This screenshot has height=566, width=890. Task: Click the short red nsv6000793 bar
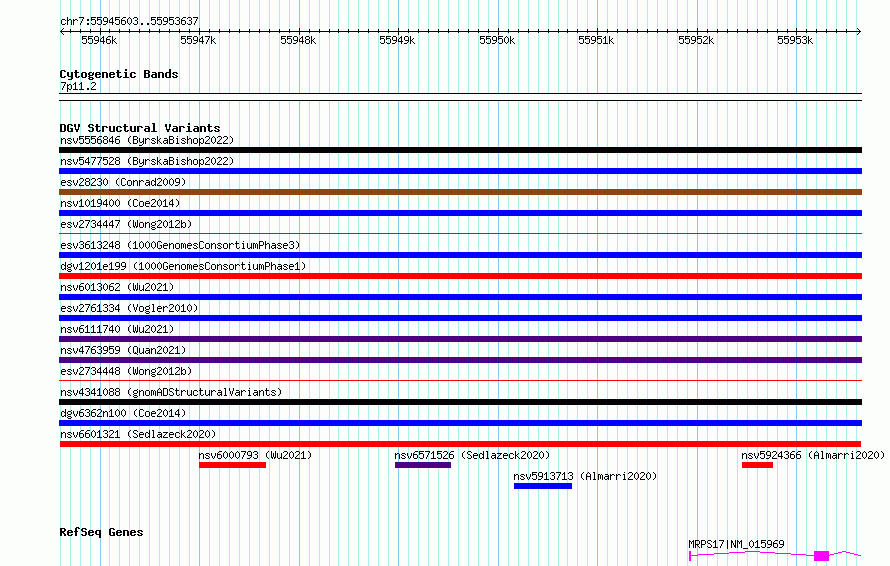[233, 465]
